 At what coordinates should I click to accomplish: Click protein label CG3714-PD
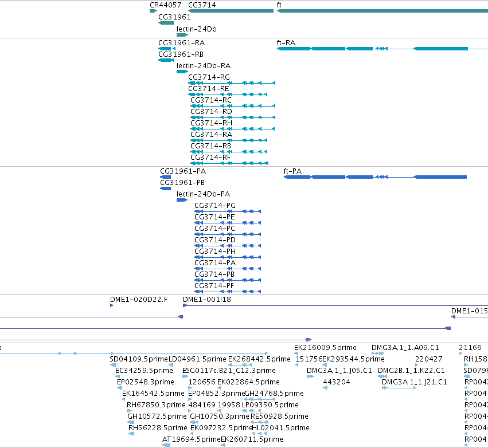(215, 240)
